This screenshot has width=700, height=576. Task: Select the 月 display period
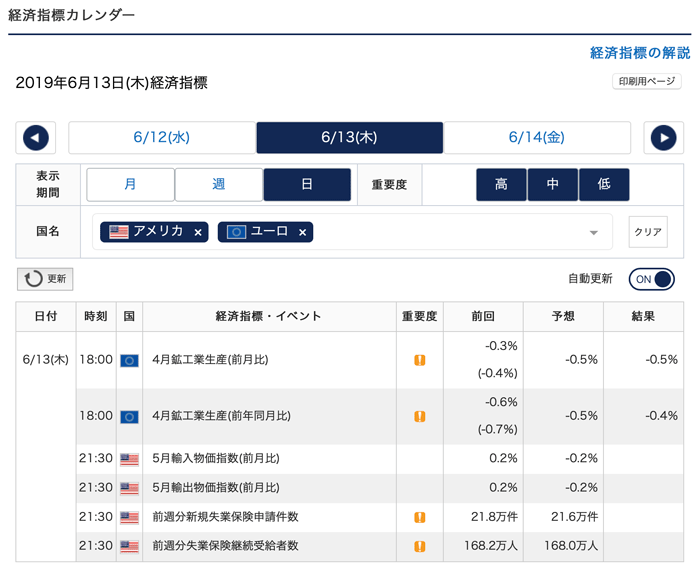pos(130,185)
